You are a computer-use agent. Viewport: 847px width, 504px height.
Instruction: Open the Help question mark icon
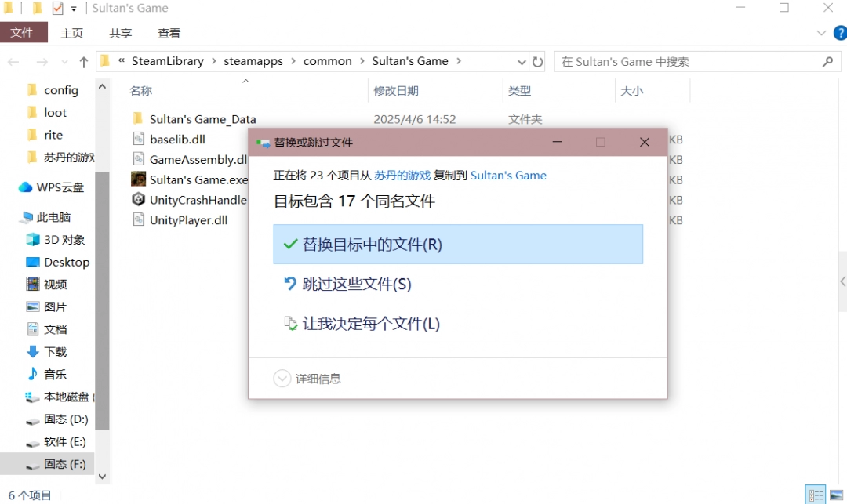coord(838,33)
